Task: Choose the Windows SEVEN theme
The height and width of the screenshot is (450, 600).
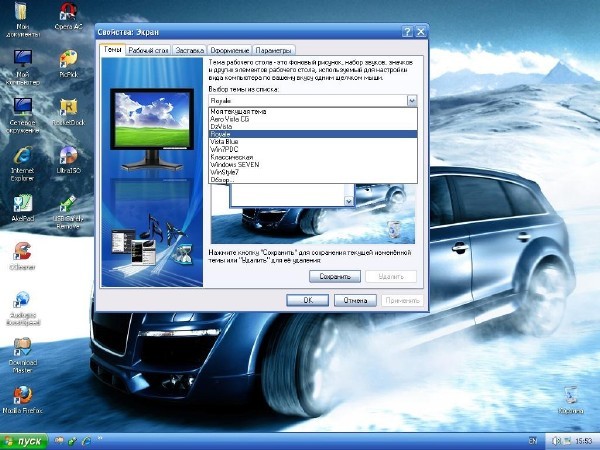Action: (x=313, y=165)
